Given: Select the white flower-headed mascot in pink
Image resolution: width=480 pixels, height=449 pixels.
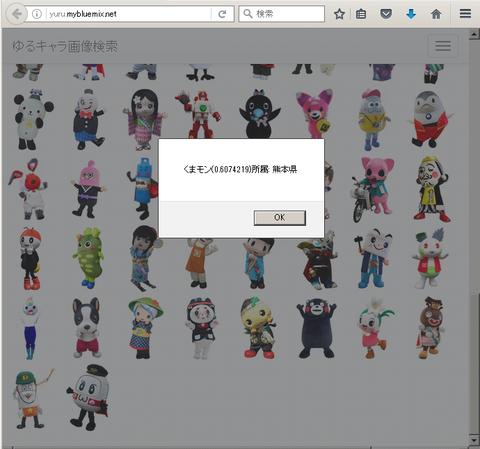Looking at the screenshot, I should (375, 328).
